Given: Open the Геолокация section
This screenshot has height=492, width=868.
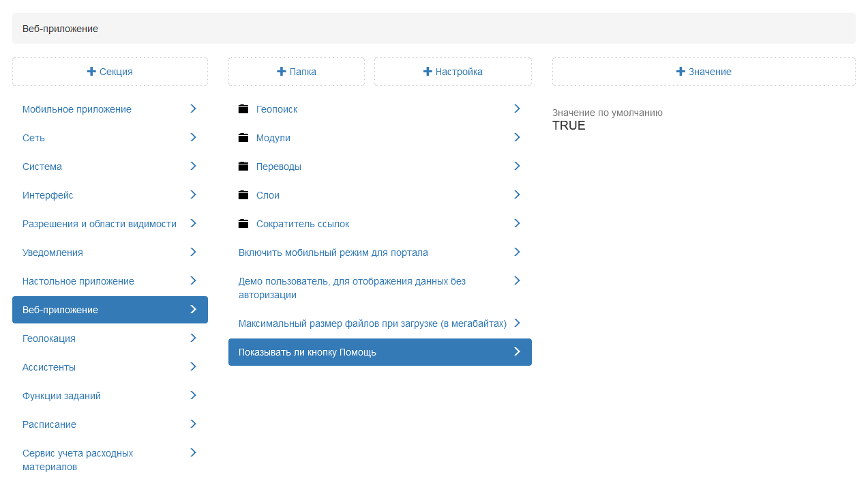Looking at the screenshot, I should coord(49,338).
